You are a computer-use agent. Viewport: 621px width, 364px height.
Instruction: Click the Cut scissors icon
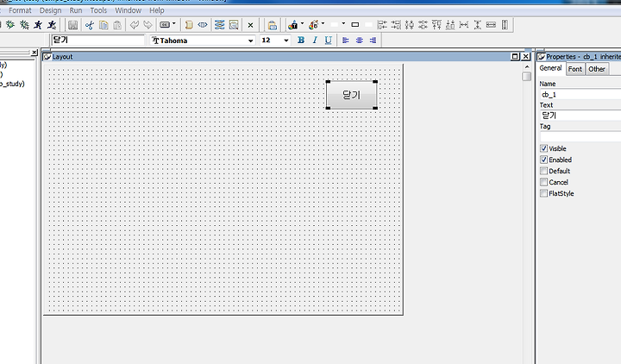coord(90,25)
